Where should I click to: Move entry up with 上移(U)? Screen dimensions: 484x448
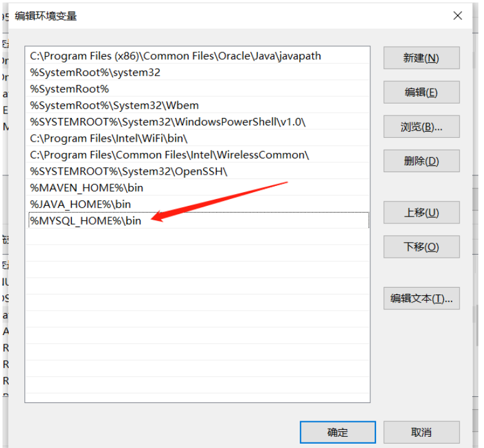(x=422, y=212)
